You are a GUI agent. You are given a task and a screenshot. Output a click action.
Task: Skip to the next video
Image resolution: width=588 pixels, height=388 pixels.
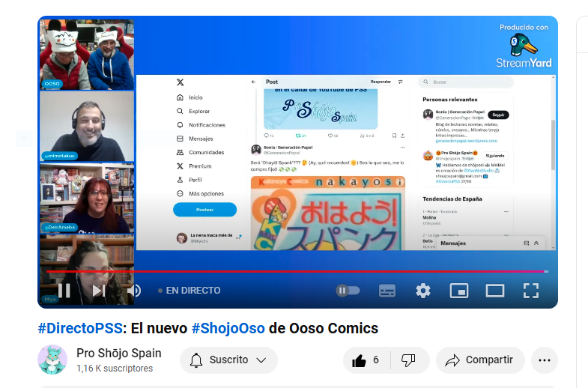pos(99,291)
